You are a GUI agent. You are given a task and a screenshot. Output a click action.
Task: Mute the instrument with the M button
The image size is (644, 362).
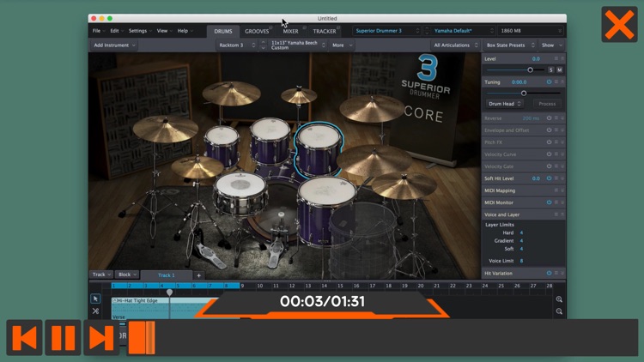559,70
